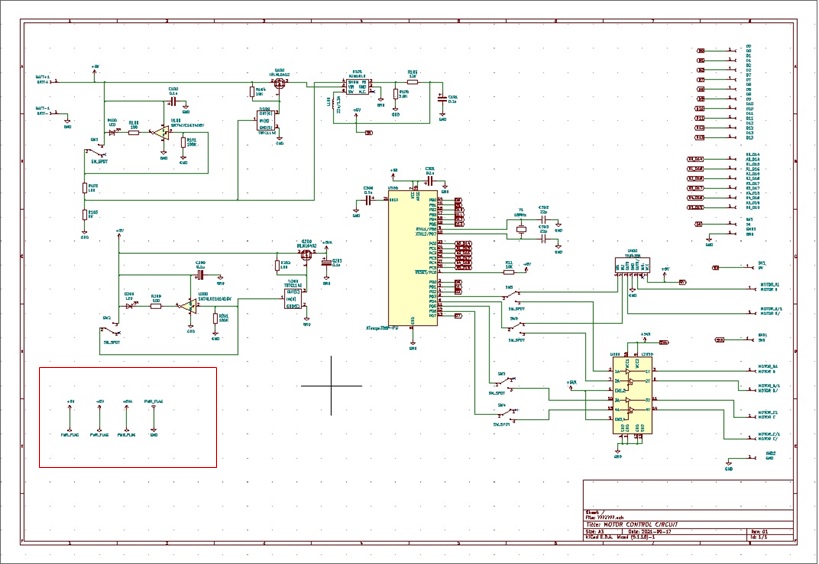
Task: Click the +5V power symbol at top left
Action: 95,68
